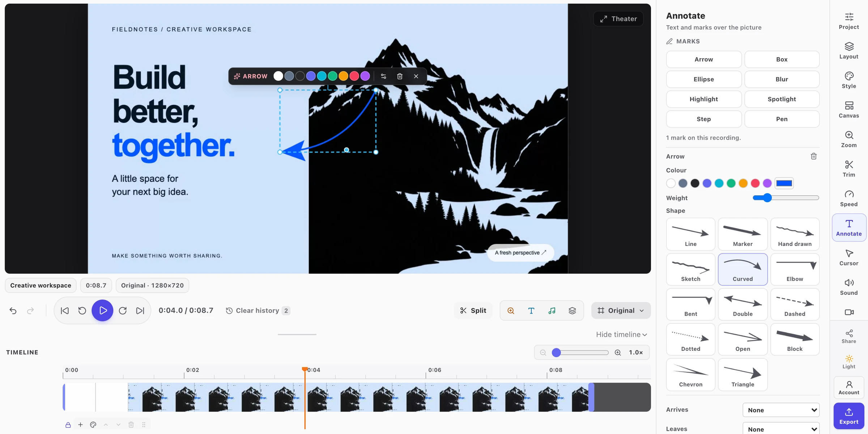Switch to the Annotate tab
Screen dimensions: 868x434
click(x=849, y=228)
